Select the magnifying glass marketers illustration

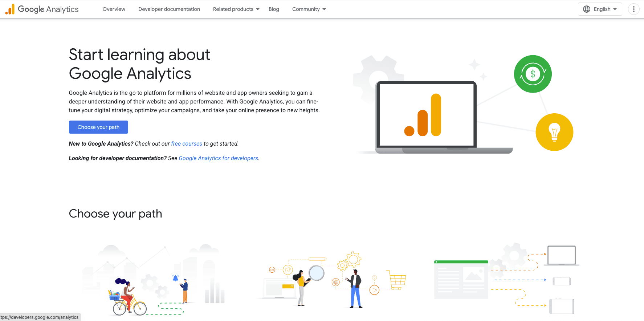331,280
